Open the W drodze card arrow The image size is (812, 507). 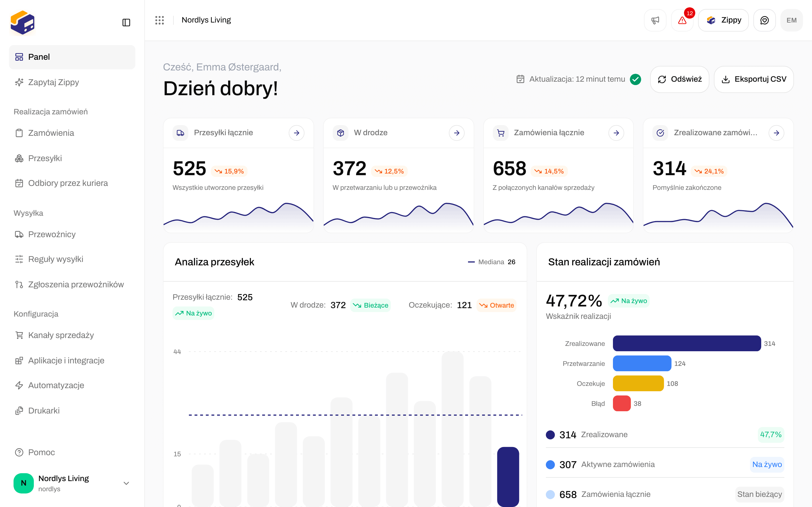tap(457, 133)
